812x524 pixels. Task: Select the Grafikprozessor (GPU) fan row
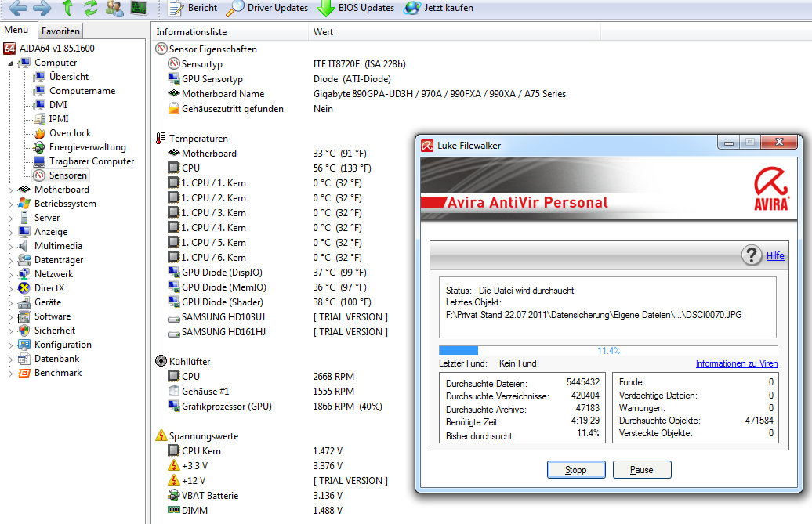click(x=275, y=406)
